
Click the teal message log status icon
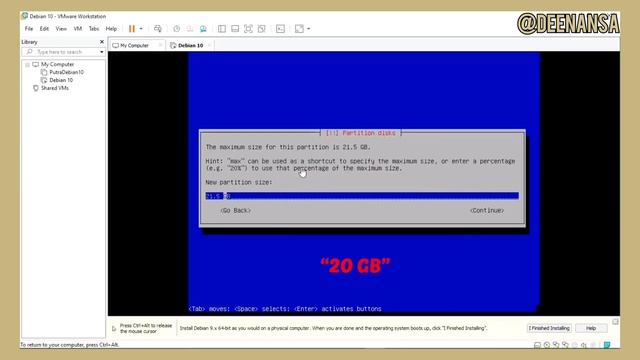pos(607,345)
